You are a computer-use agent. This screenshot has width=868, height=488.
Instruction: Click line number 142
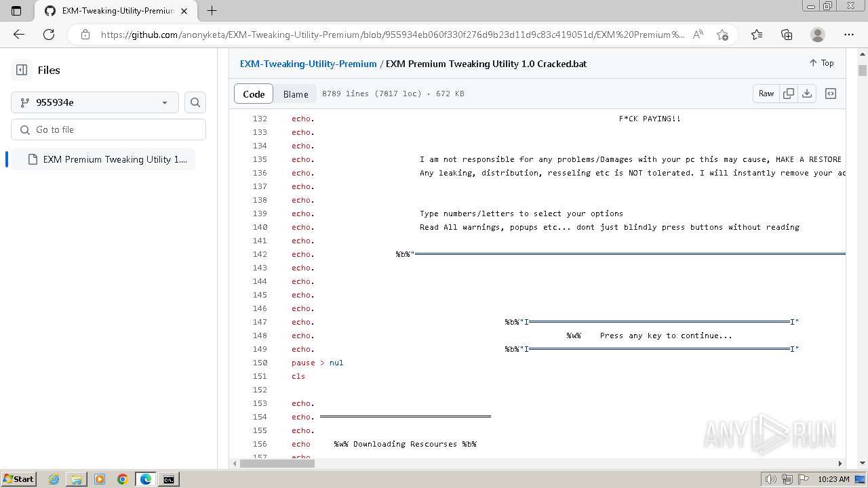click(259, 254)
